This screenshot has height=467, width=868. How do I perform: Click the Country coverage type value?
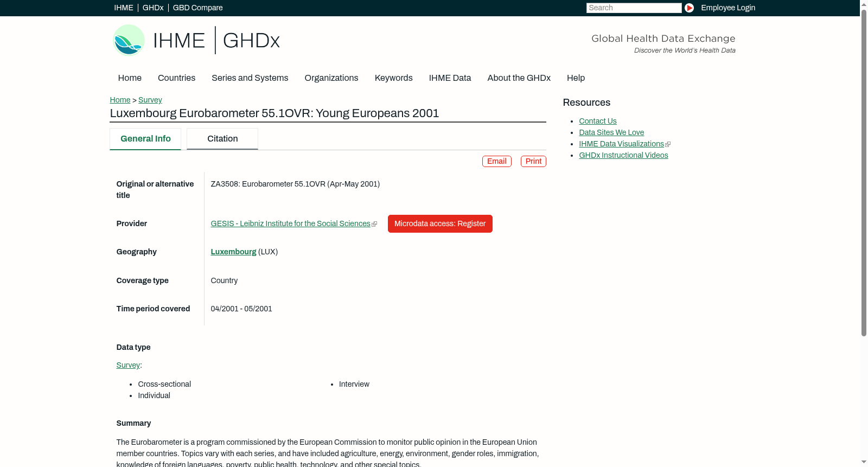point(224,280)
